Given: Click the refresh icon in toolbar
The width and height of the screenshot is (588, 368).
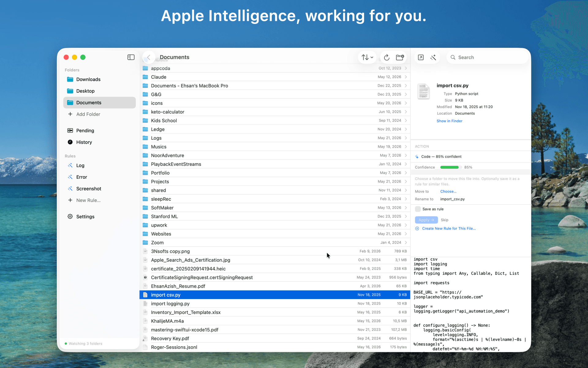Looking at the screenshot, I should (x=386, y=57).
